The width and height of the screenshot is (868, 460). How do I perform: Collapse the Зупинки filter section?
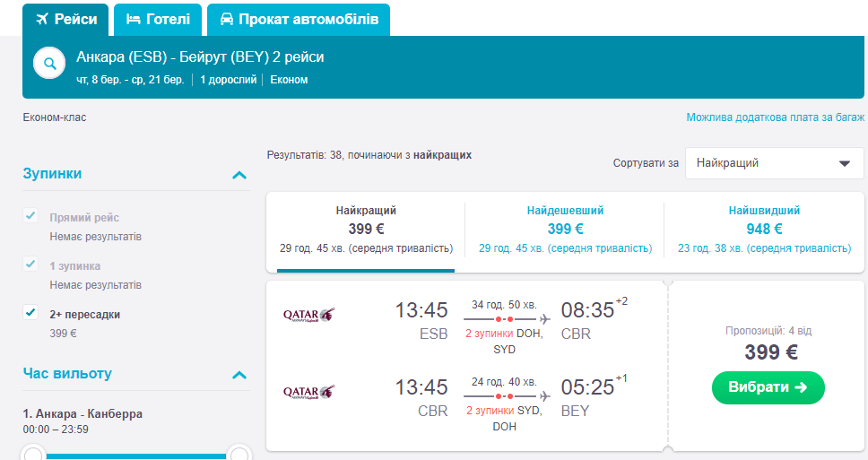pyautogui.click(x=239, y=175)
